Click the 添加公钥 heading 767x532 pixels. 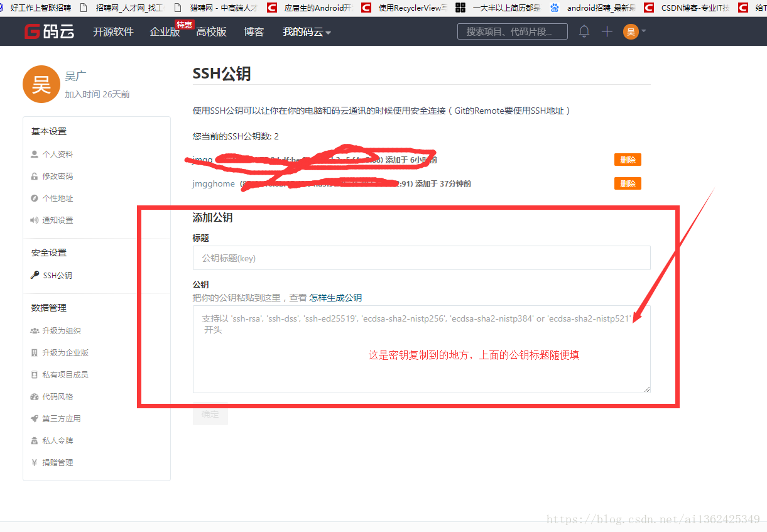coord(212,218)
